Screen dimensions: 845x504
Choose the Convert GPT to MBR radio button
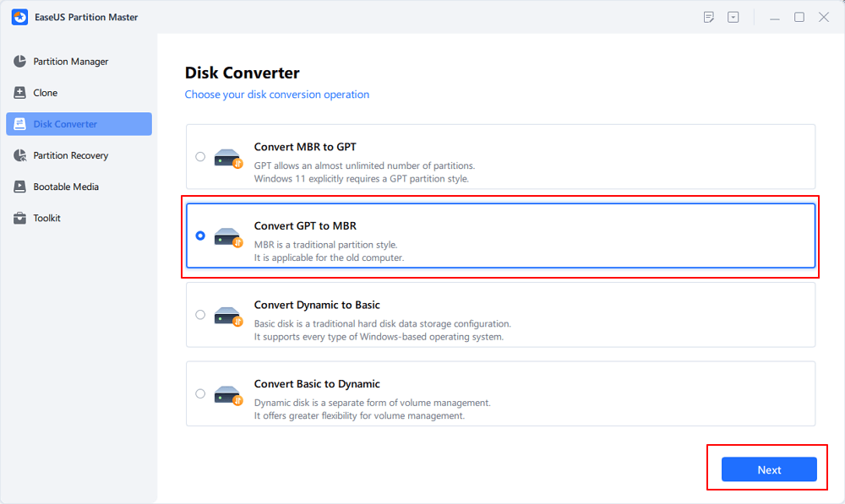[x=200, y=236]
